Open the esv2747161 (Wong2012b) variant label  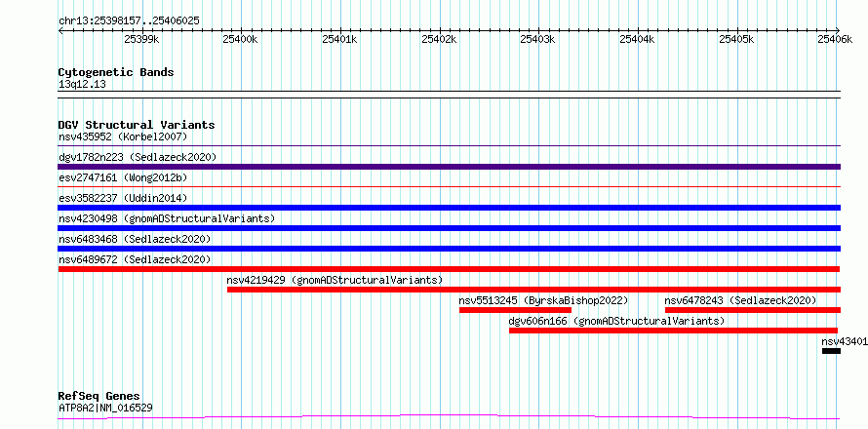tap(123, 177)
